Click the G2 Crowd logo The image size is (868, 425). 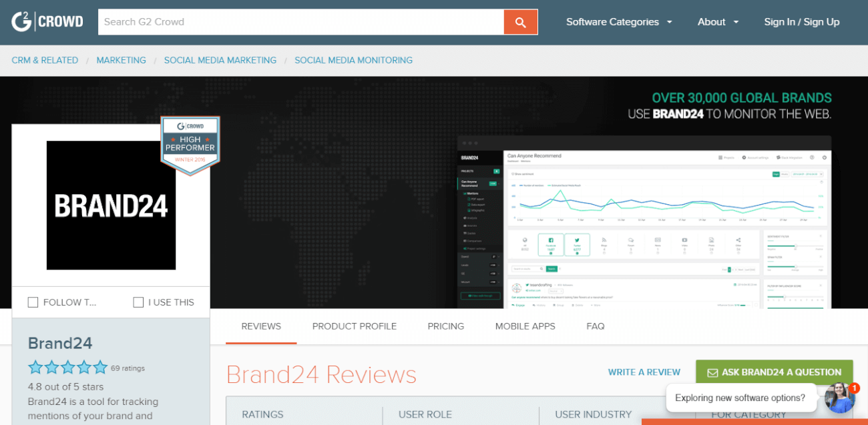coord(47,21)
